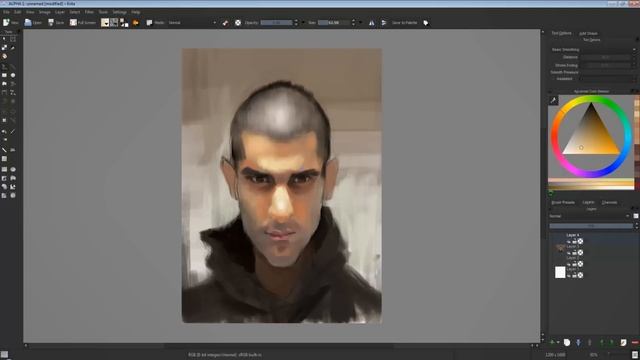Click the New document toolbar button
The height and width of the screenshot is (360, 640).
11,22
